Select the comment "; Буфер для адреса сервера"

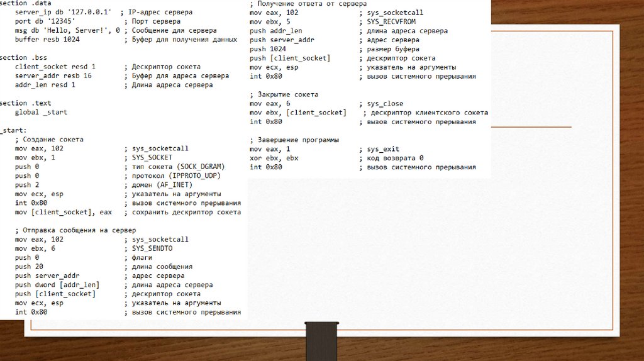(x=177, y=75)
